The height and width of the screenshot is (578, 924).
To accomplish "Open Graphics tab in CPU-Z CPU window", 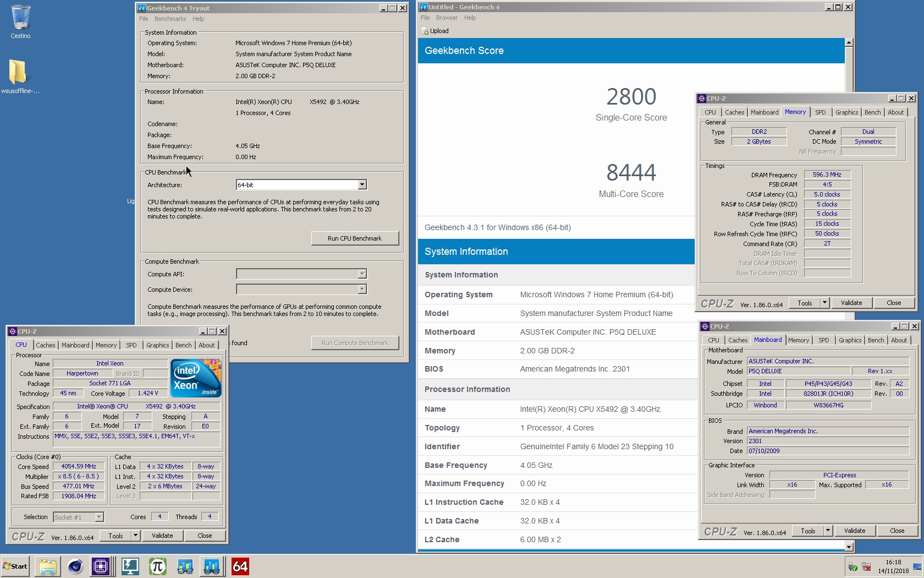I will [158, 345].
